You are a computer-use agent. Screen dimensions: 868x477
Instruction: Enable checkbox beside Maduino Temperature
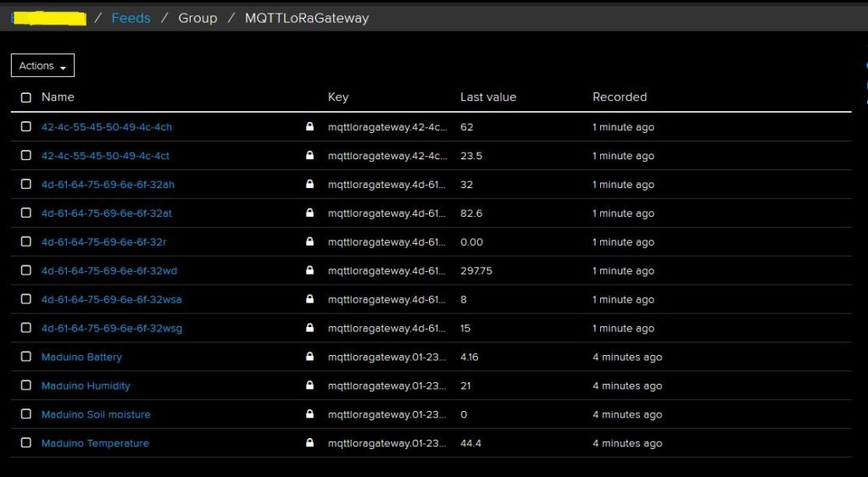click(26, 444)
